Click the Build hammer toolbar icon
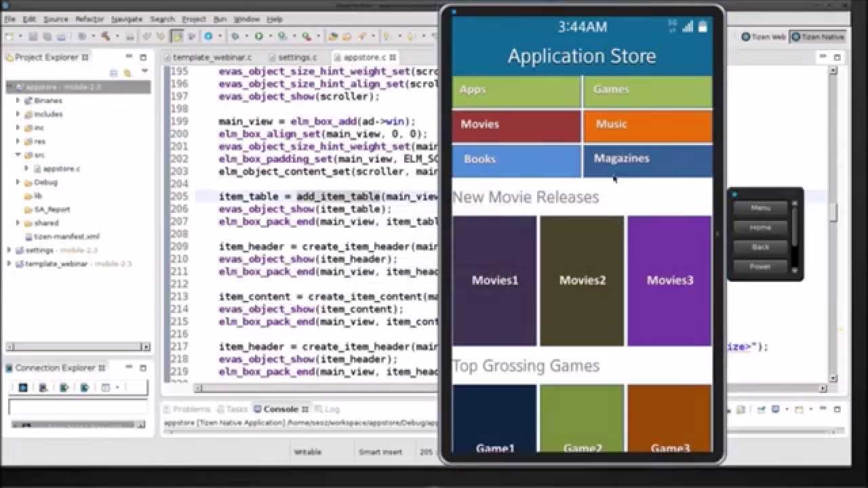 coord(106,36)
